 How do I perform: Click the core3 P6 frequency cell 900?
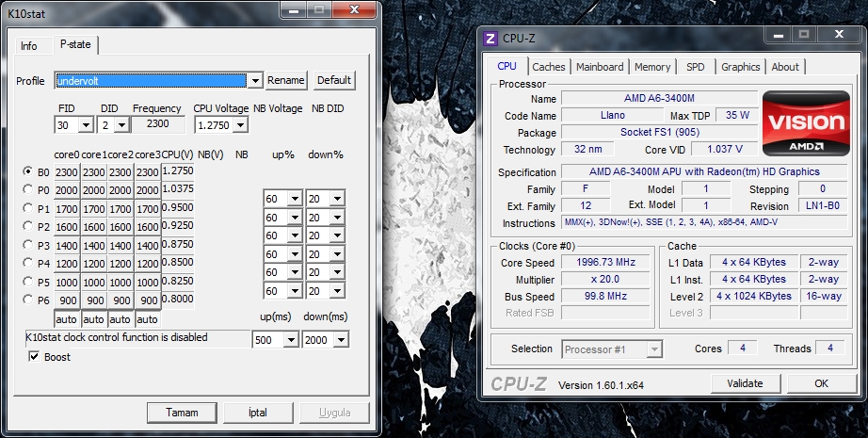pyautogui.click(x=148, y=300)
